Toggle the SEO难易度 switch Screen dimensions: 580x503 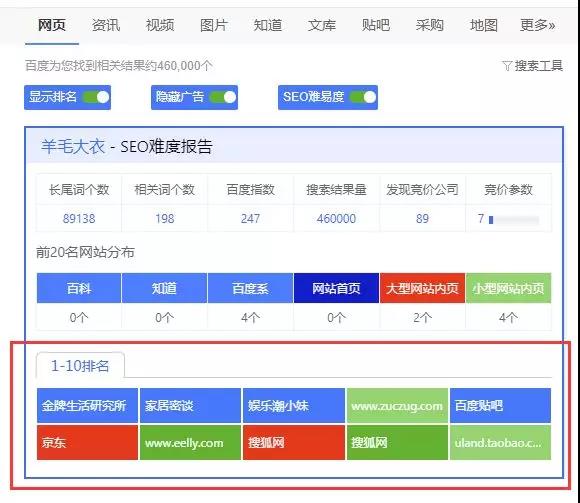click(363, 97)
